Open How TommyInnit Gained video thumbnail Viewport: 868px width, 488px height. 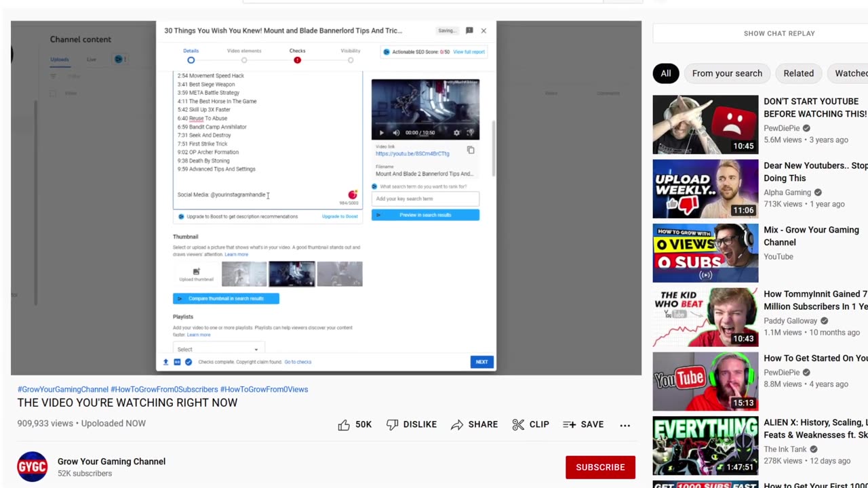pyautogui.click(x=705, y=317)
